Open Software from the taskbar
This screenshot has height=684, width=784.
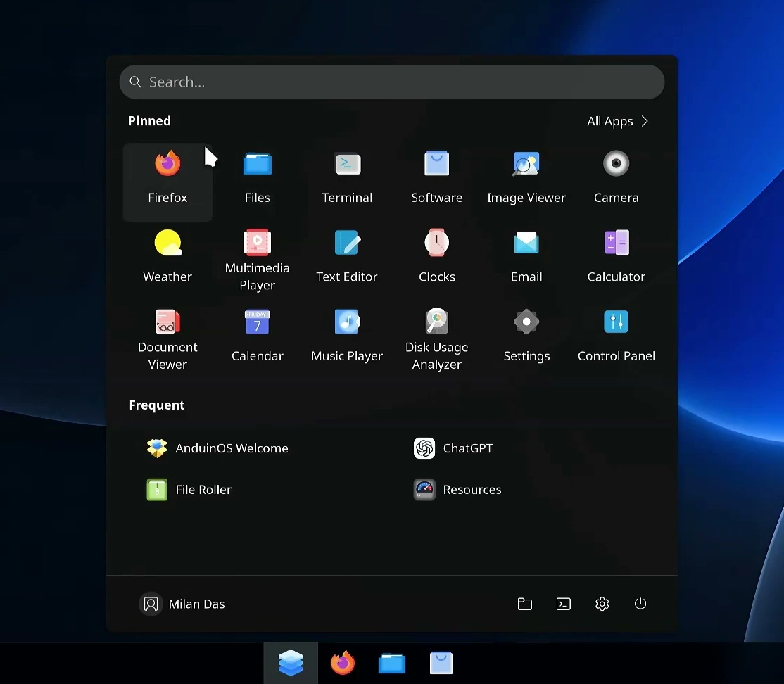click(x=441, y=663)
